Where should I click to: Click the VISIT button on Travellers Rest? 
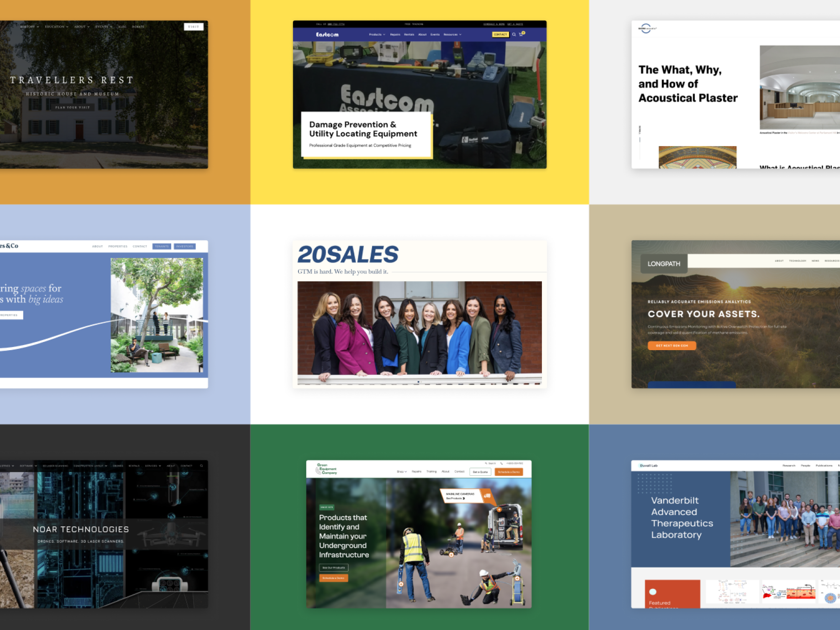tap(194, 26)
